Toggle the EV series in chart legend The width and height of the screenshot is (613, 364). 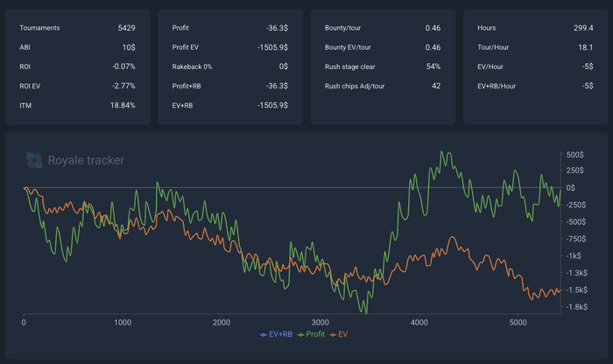339,334
